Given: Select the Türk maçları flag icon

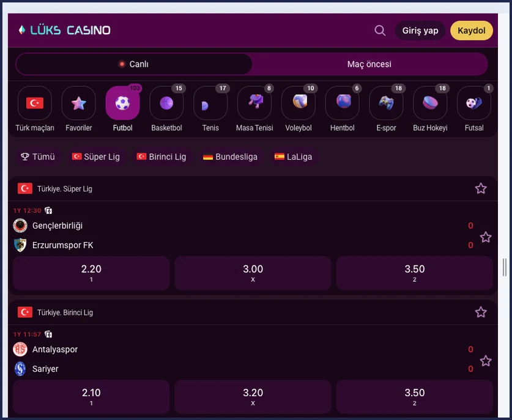Looking at the screenshot, I should tap(35, 103).
